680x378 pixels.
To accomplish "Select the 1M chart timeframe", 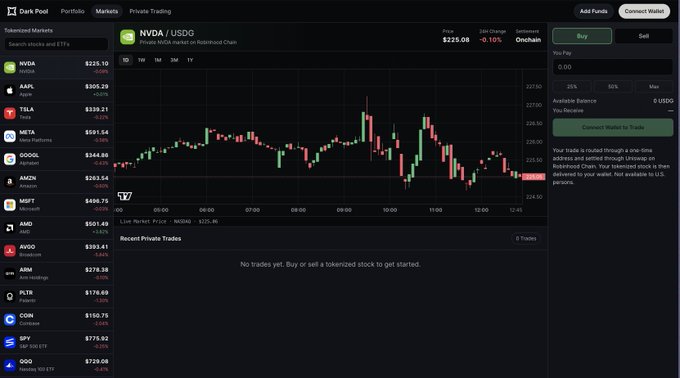I will [x=158, y=60].
